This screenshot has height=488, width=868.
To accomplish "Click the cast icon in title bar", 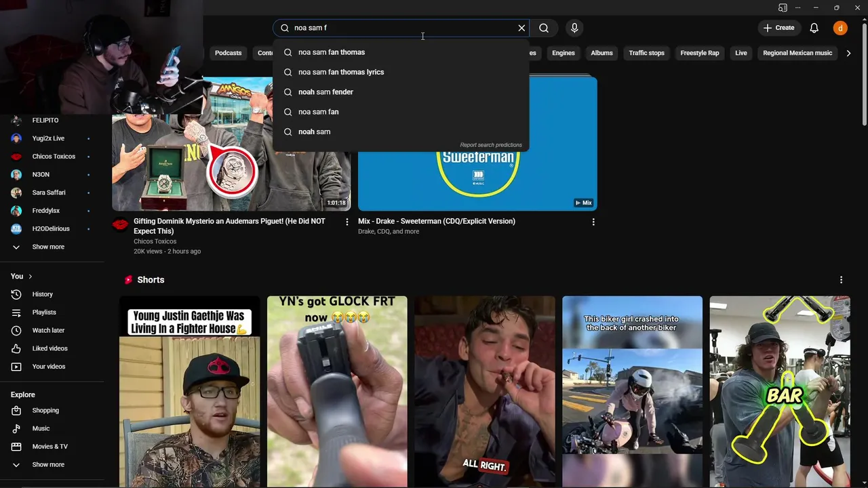I will click(783, 7).
